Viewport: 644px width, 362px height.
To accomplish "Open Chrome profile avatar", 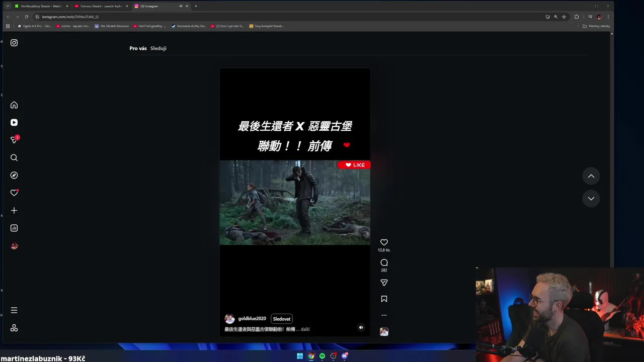I will tap(599, 17).
